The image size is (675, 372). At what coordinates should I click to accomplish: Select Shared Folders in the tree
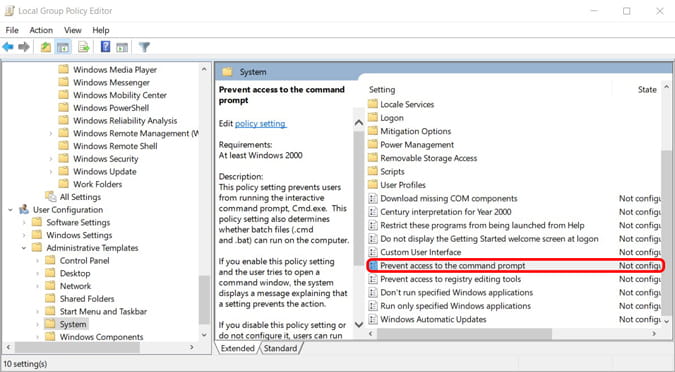87,299
